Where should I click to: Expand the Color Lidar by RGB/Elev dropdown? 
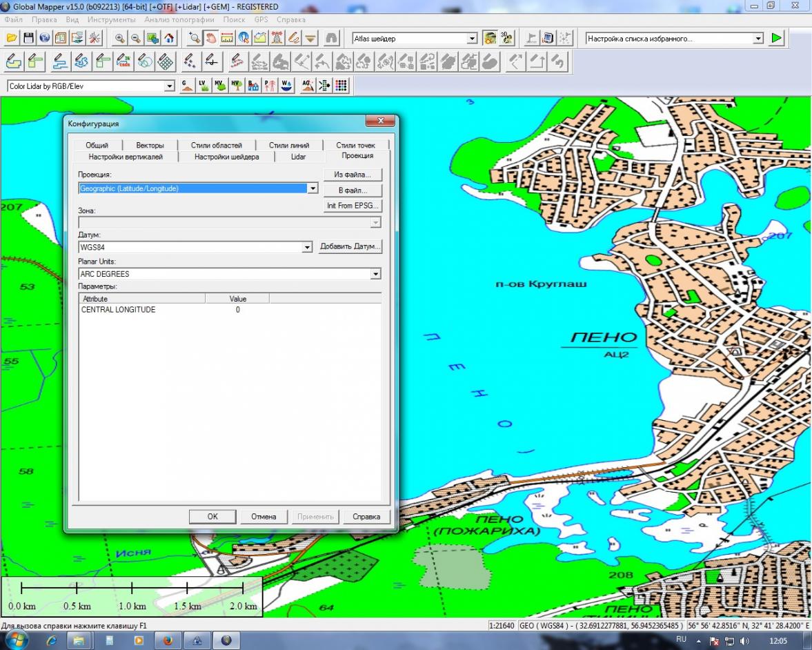coord(170,86)
